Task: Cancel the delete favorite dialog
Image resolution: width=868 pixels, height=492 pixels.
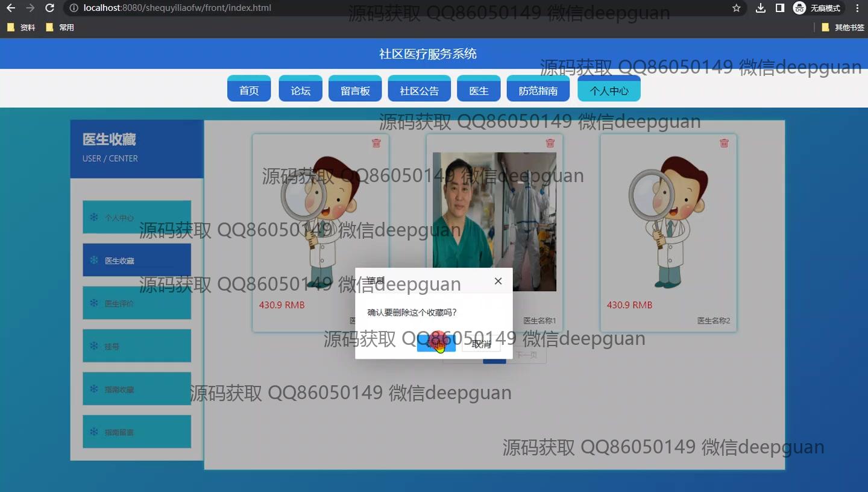Action: coord(481,344)
